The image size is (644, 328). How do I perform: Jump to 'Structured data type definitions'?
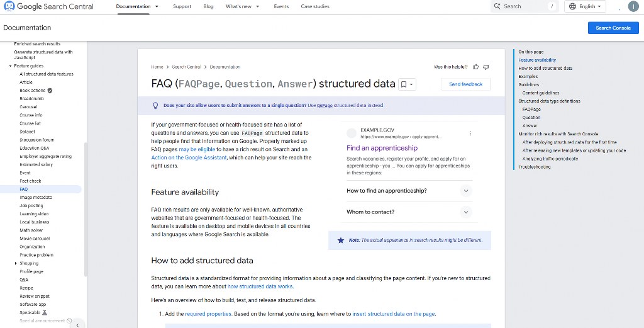[x=550, y=101]
